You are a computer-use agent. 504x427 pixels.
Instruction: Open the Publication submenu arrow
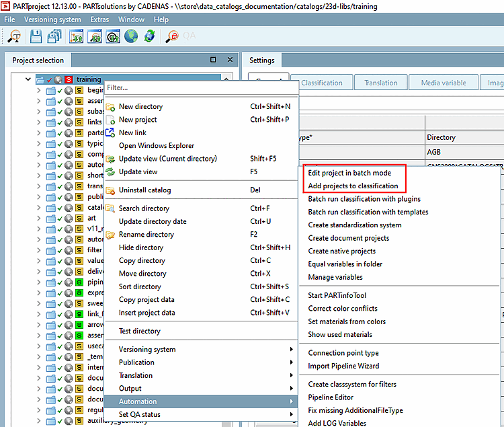[x=291, y=362]
